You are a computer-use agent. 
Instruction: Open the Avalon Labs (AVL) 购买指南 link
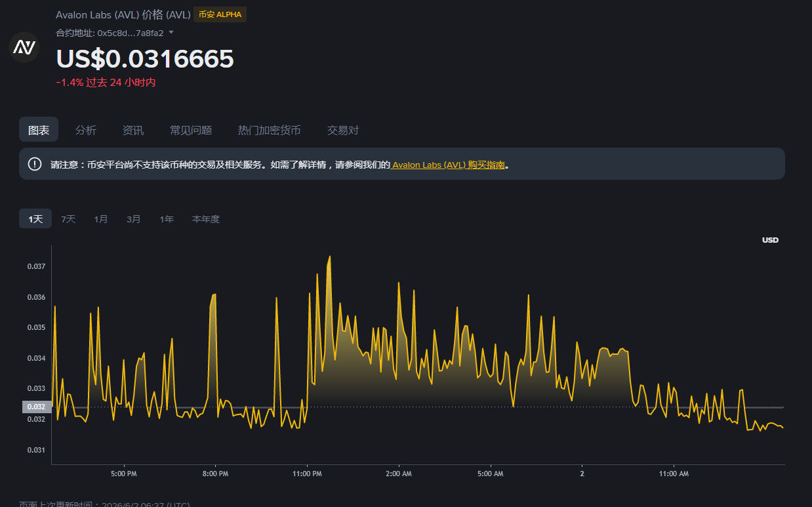pyautogui.click(x=449, y=165)
